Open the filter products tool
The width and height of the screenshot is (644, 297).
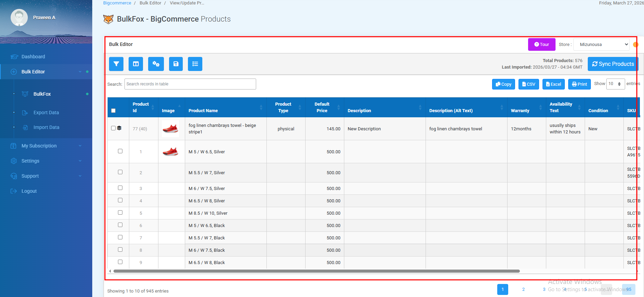coord(116,64)
